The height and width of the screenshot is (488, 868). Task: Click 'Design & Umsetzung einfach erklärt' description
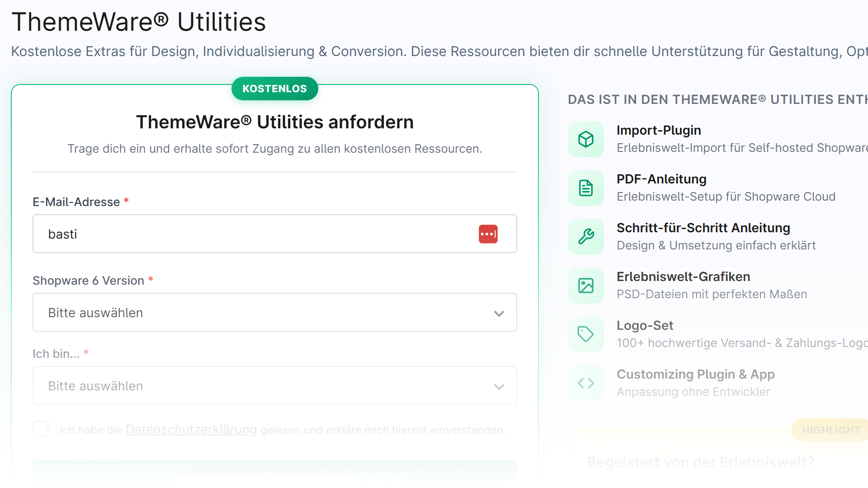tap(716, 245)
